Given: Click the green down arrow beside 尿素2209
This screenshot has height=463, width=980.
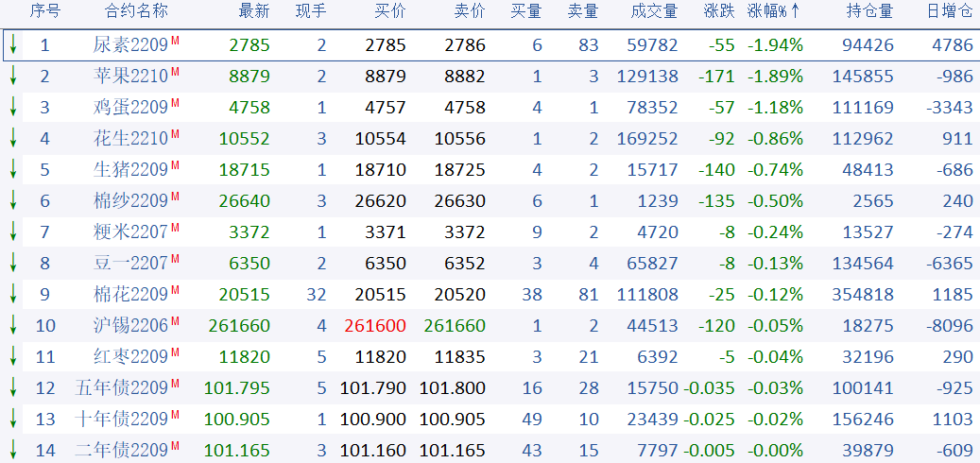Looking at the screenshot, I should pyautogui.click(x=13, y=45).
